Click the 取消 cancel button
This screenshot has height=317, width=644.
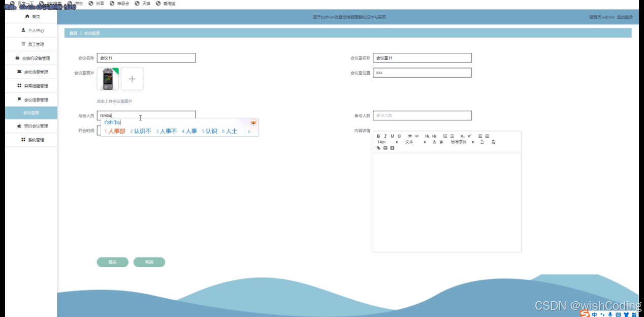[x=149, y=262]
